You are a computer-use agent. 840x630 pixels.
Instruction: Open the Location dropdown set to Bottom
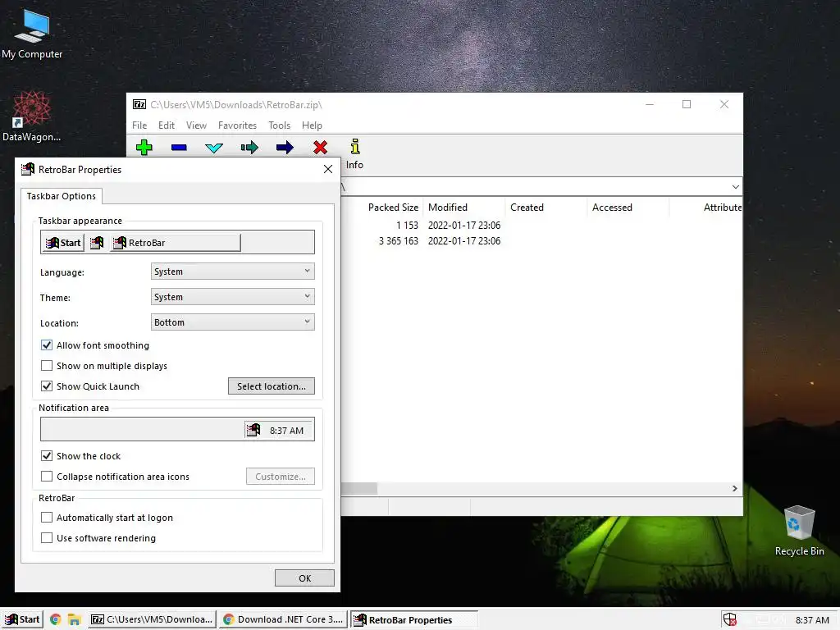[232, 322]
